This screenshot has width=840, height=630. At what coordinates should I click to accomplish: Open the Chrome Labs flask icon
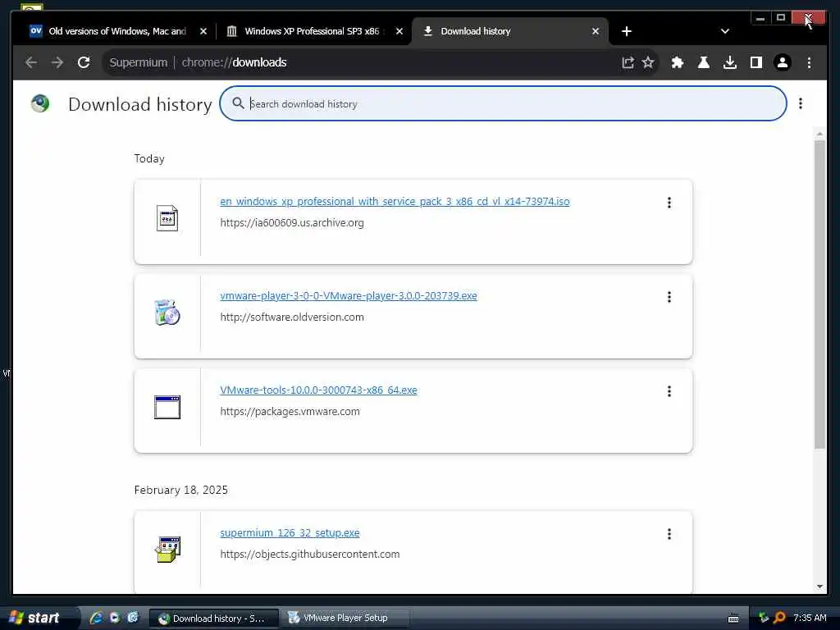click(703, 62)
